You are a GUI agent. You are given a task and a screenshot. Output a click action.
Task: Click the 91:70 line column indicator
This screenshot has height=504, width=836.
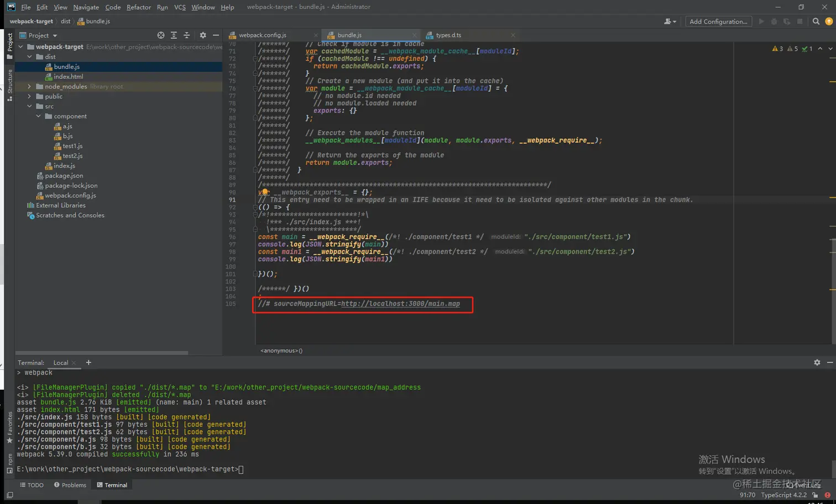(748, 495)
